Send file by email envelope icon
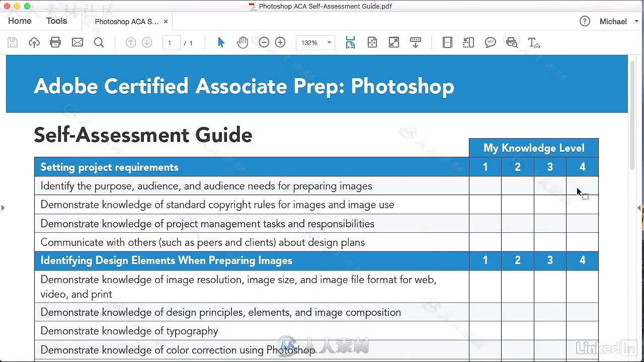This screenshot has width=644, height=362. (x=77, y=43)
